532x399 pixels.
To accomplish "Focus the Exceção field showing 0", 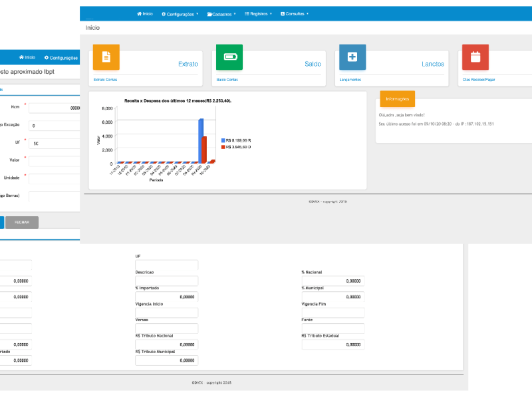I will pyautogui.click(x=55, y=126).
